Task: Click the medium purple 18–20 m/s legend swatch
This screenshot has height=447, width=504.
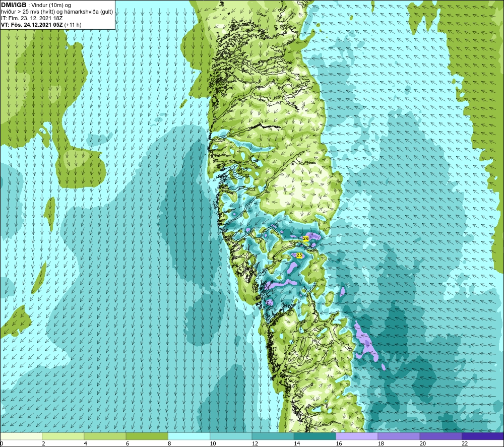Action: point(399,436)
